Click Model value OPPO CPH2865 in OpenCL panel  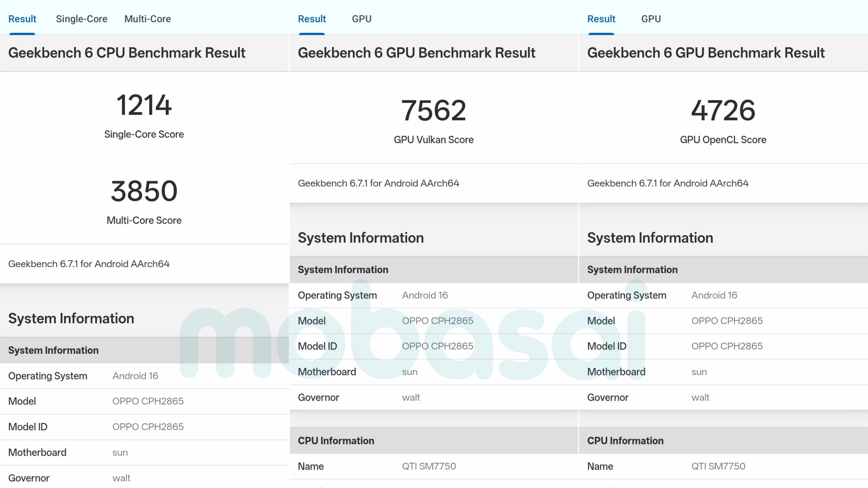[x=727, y=320]
